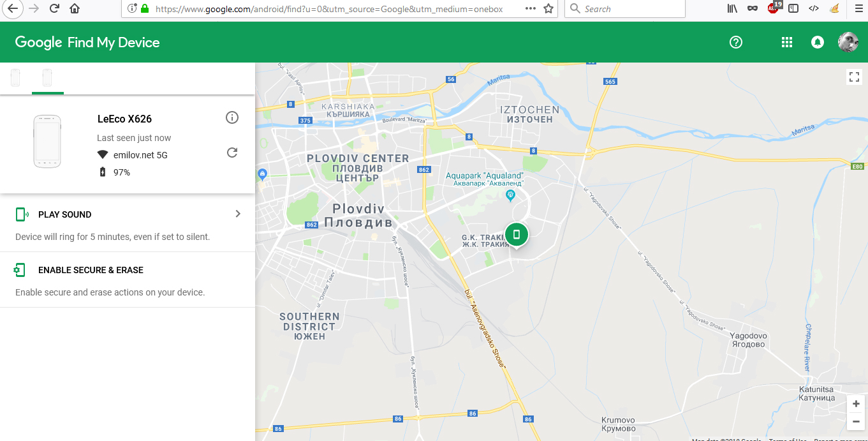Open the ABP extension with badge 19
This screenshot has height=441, width=868.
774,8
